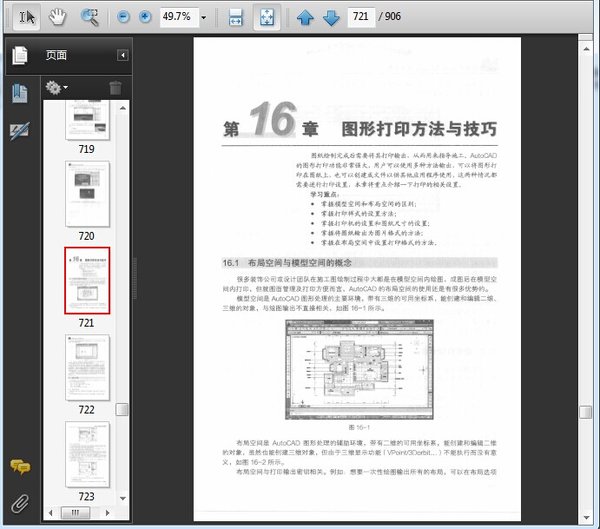Open the page thumbnail options gear menu
This screenshot has height=529, width=600.
pos(56,88)
